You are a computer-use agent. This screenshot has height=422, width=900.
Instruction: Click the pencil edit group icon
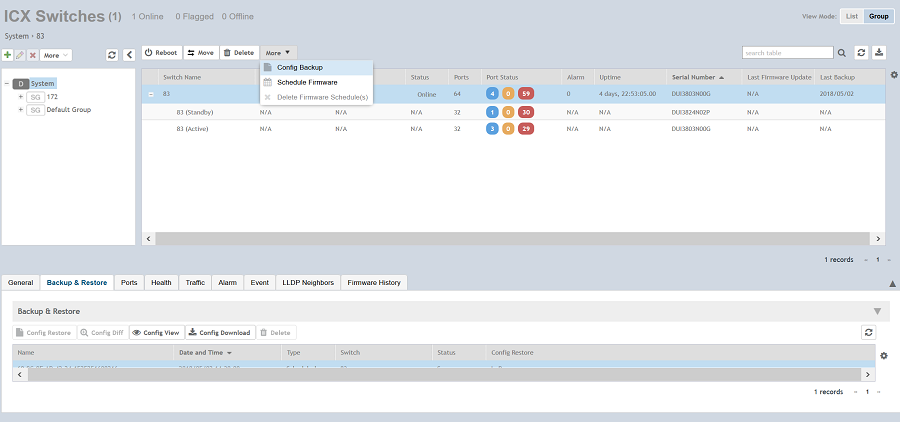coord(20,55)
